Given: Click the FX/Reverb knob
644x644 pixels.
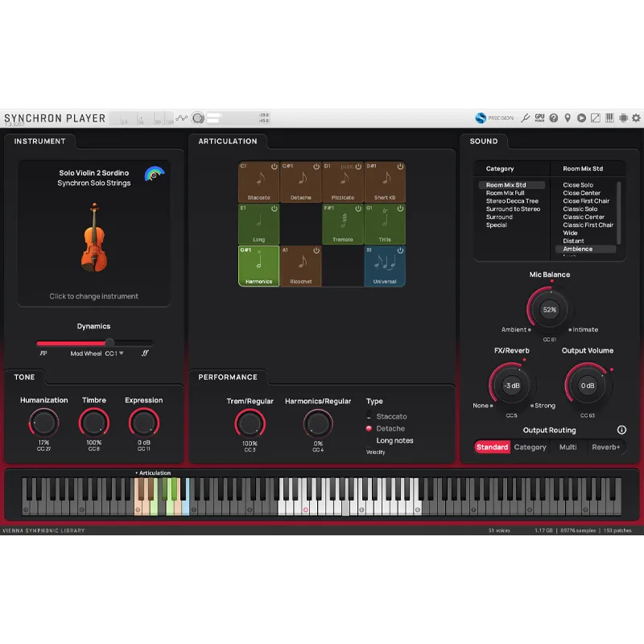Looking at the screenshot, I should 512,386.
